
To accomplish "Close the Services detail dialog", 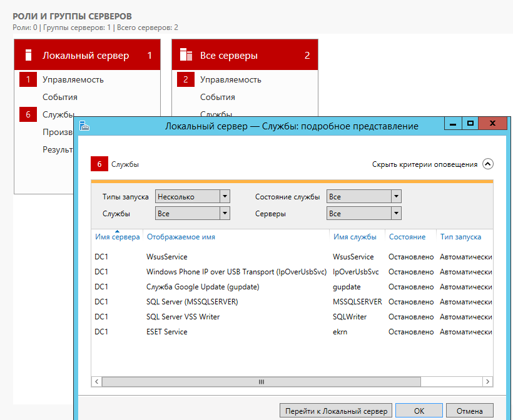I will [x=492, y=124].
